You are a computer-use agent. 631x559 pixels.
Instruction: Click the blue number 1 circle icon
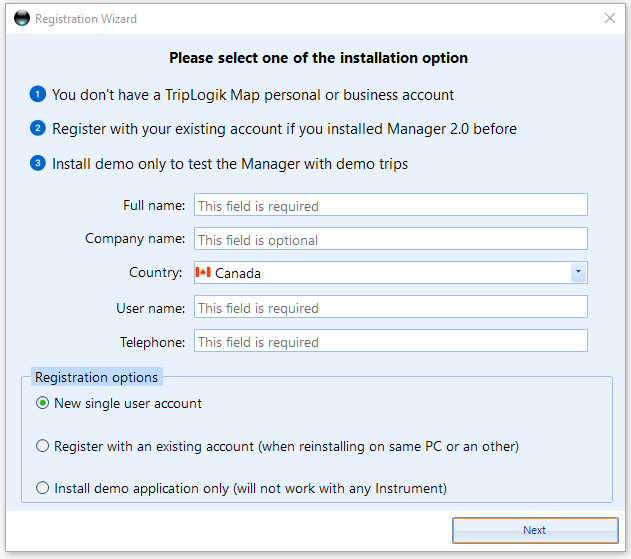click(x=37, y=95)
